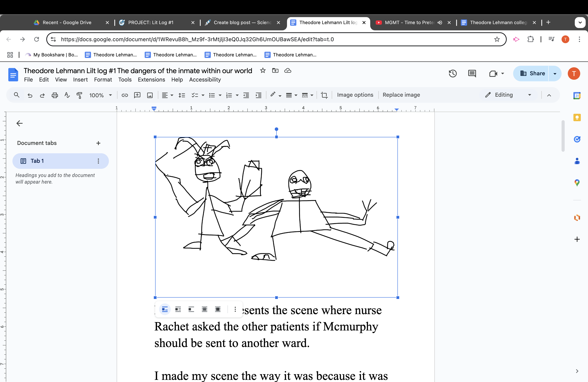The width and height of the screenshot is (588, 382).
Task: Select the paint format roller icon
Action: [x=79, y=95]
